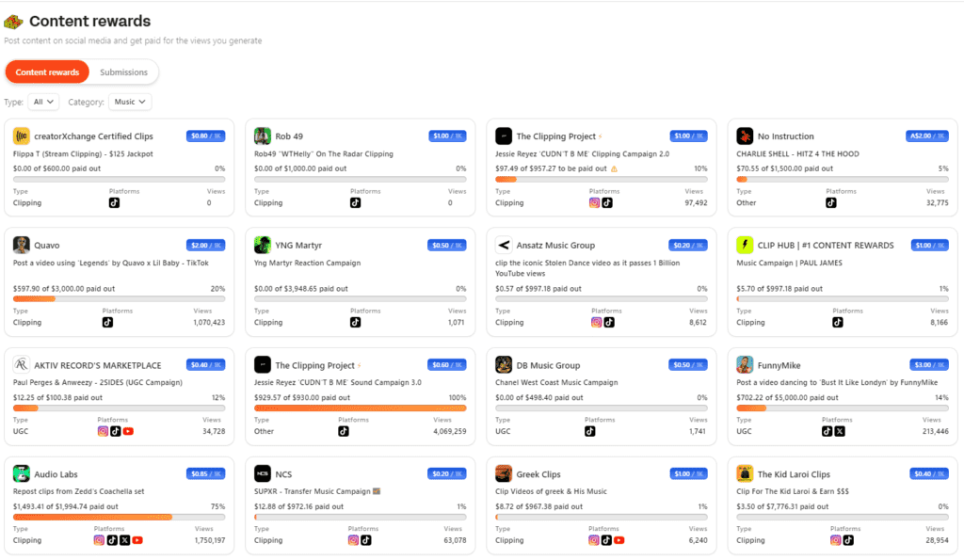
Task: Click the warning icon on Jessie Reyez campaign
Action: coord(614,168)
